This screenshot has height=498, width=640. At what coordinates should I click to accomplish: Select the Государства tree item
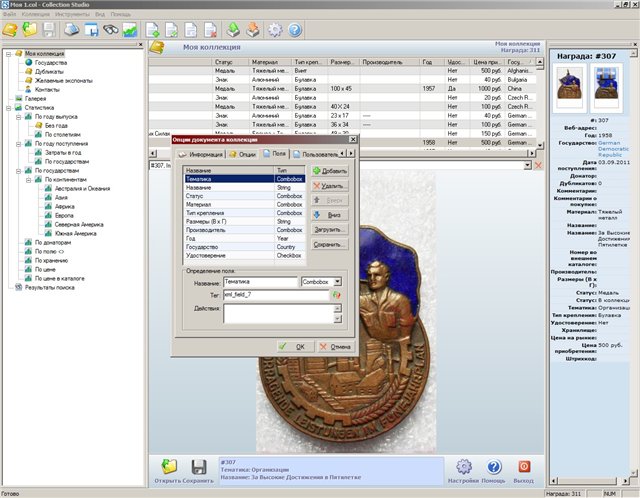click(51, 63)
